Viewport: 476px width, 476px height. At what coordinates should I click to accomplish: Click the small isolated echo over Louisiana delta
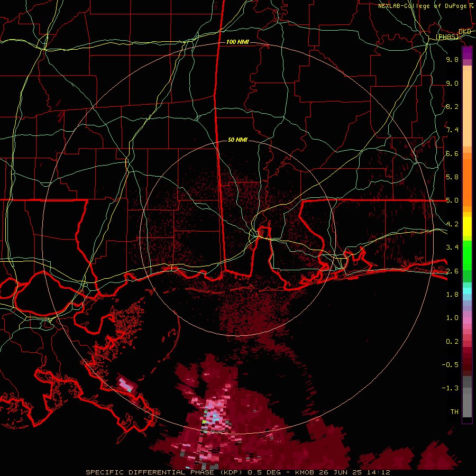[127, 385]
